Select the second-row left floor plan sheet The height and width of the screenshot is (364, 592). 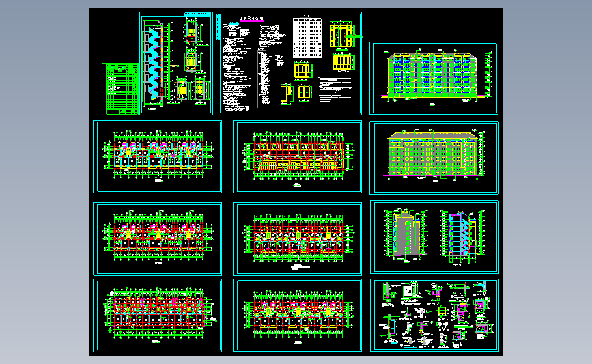click(158, 156)
